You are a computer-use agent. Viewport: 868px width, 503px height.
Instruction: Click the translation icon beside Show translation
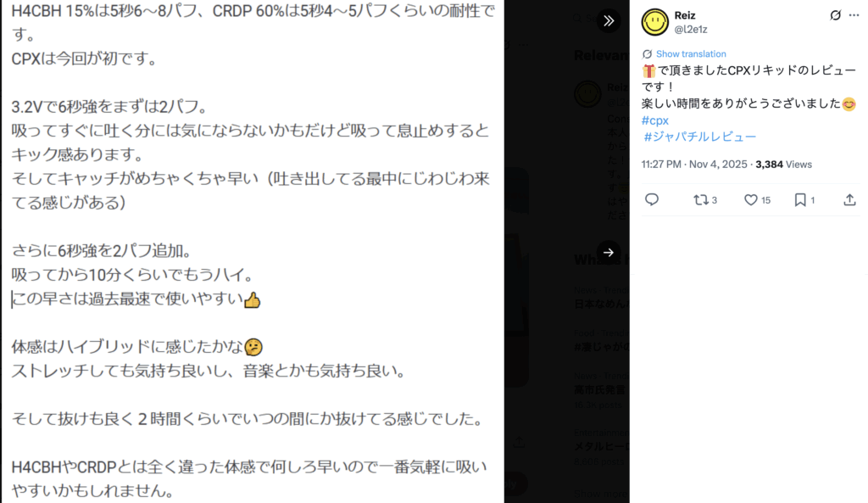(x=647, y=53)
